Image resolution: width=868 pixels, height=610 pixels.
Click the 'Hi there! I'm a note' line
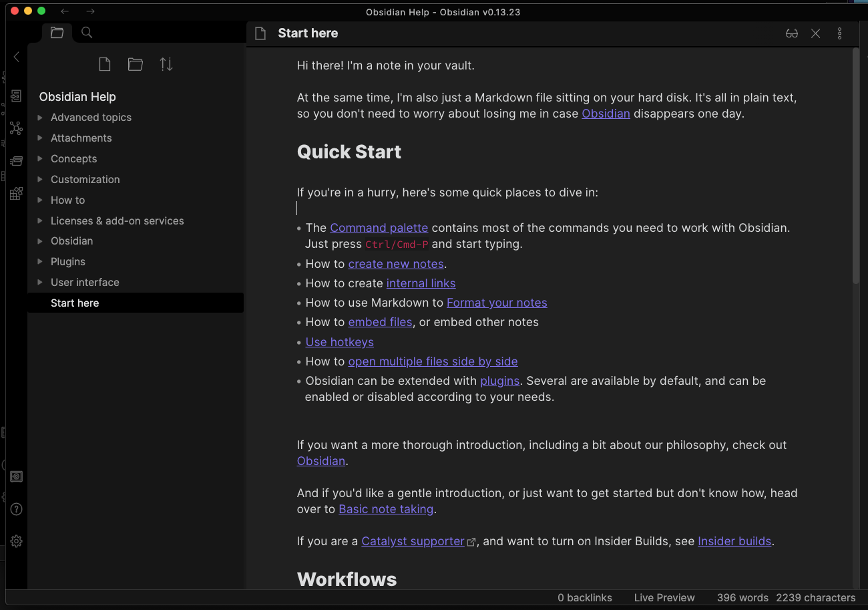385,65
